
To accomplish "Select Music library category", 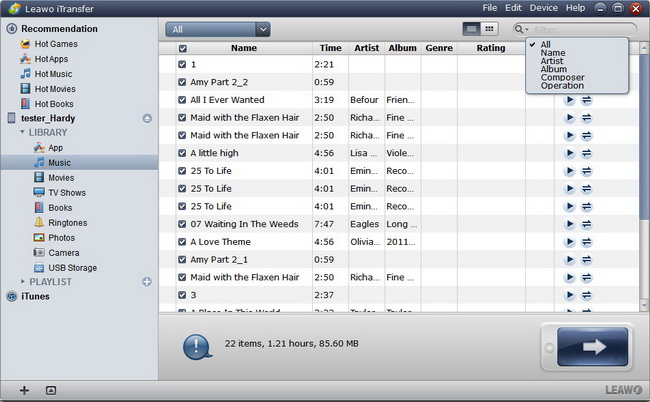I will (79, 162).
